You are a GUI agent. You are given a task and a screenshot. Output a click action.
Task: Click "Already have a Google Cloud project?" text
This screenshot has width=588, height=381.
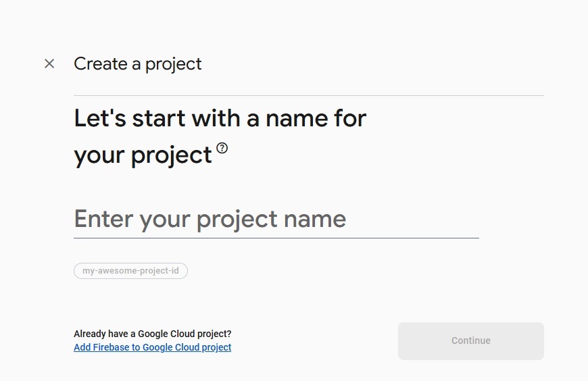(152, 334)
